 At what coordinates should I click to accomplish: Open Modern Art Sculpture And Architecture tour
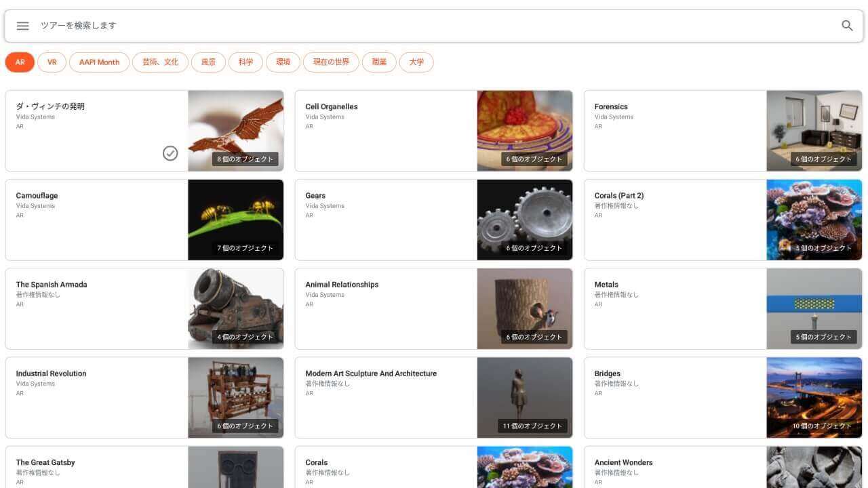[x=371, y=373]
